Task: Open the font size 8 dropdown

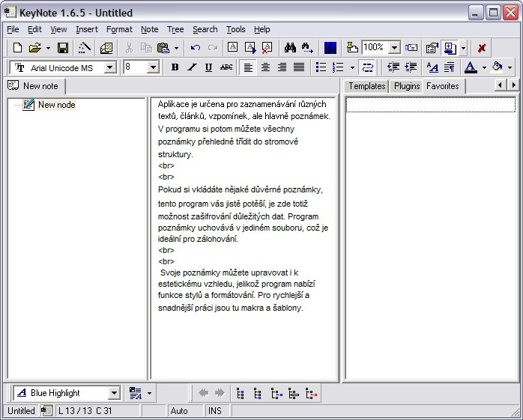Action: click(x=153, y=67)
